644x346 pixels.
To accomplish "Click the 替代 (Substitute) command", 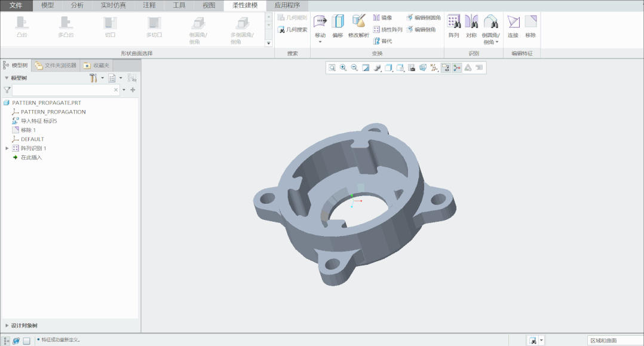I will pyautogui.click(x=382, y=41).
